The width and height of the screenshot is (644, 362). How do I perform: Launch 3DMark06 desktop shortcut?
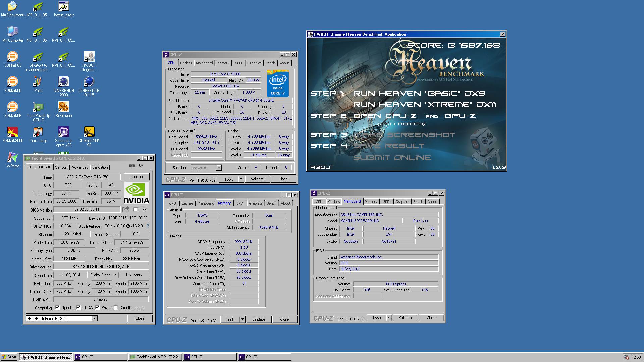pos(13,110)
